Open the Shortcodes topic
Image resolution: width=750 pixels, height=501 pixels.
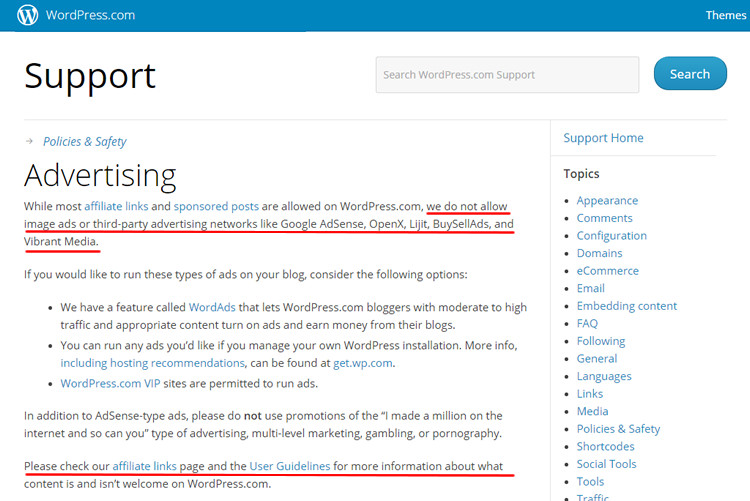605,446
